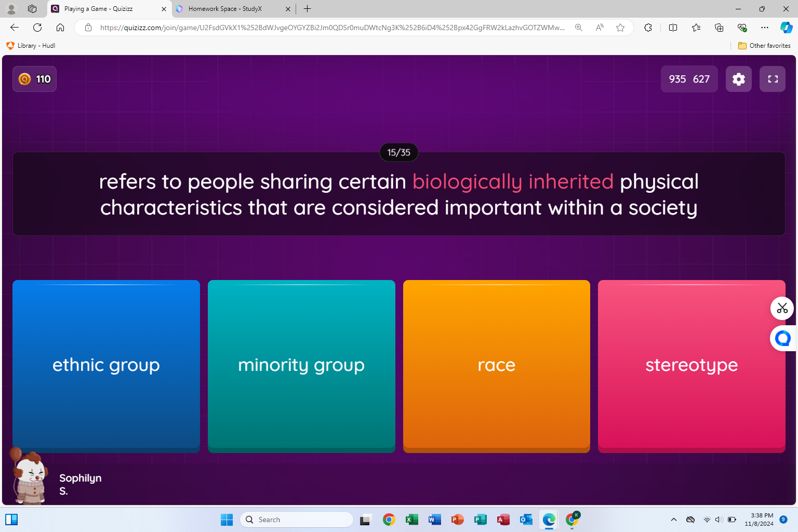Click the address bar URL
The height and width of the screenshot is (532, 798).
[x=332, y=28]
